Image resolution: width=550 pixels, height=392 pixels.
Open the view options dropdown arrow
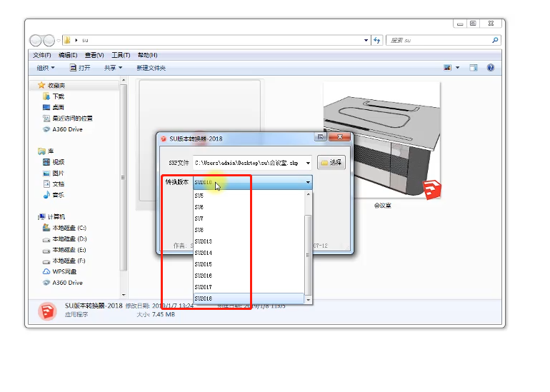[457, 68]
